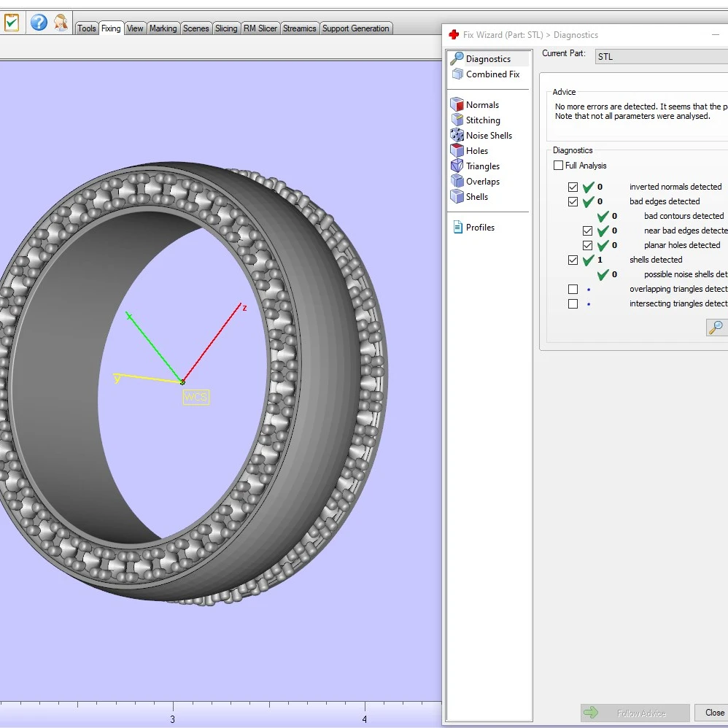Viewport: 728px width, 728px height.
Task: Click the Normals cube icon
Action: [x=457, y=104]
